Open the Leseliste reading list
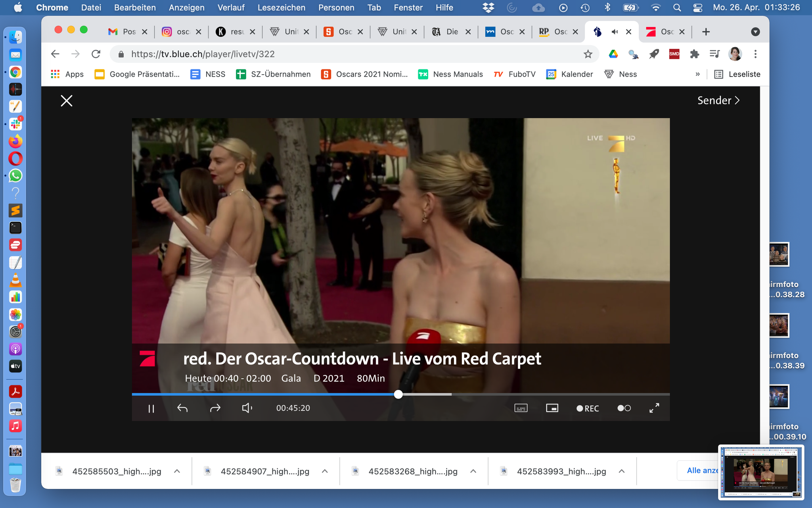 tap(737, 74)
